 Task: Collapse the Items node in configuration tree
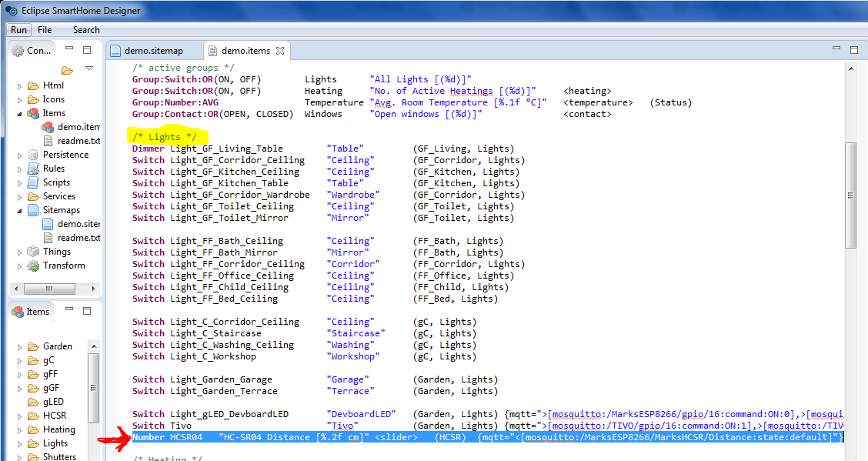click(19, 113)
